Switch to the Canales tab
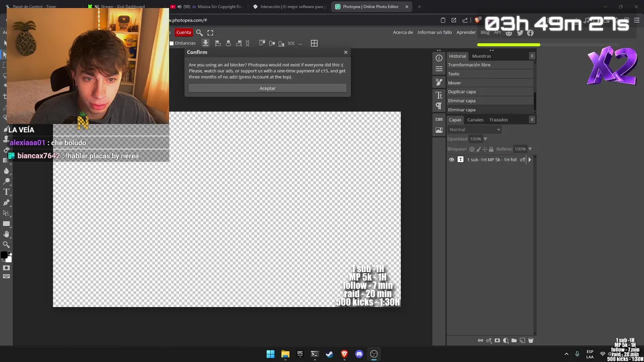The height and width of the screenshot is (362, 644). (475, 120)
